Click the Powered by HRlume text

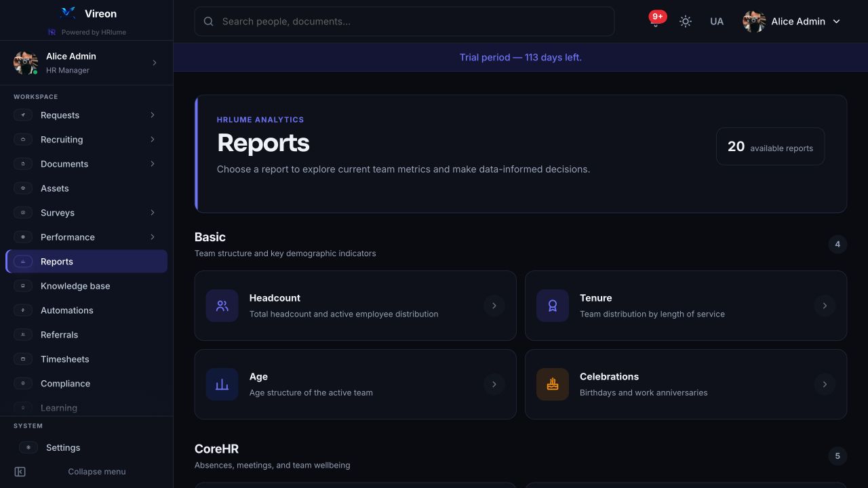click(x=94, y=32)
